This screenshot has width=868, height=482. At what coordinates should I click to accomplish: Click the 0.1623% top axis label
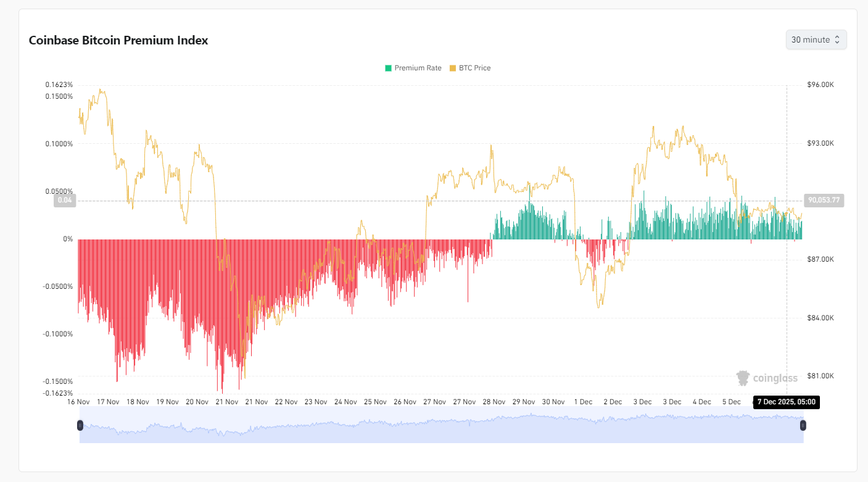coord(59,85)
